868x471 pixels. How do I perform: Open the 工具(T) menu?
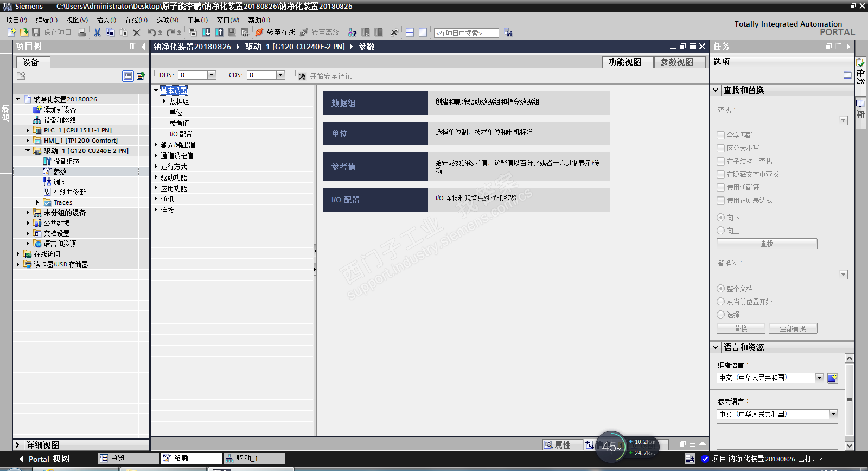197,20
